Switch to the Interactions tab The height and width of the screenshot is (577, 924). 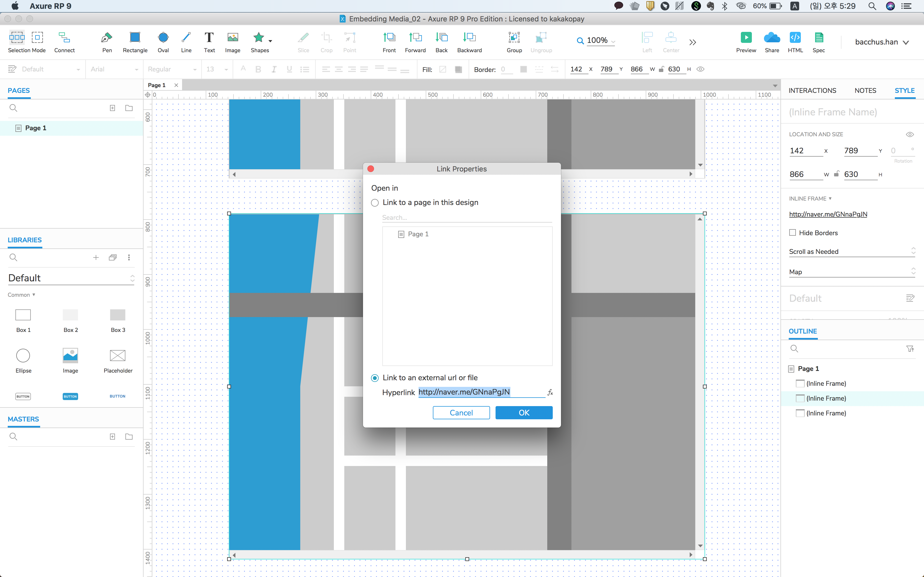(x=812, y=90)
